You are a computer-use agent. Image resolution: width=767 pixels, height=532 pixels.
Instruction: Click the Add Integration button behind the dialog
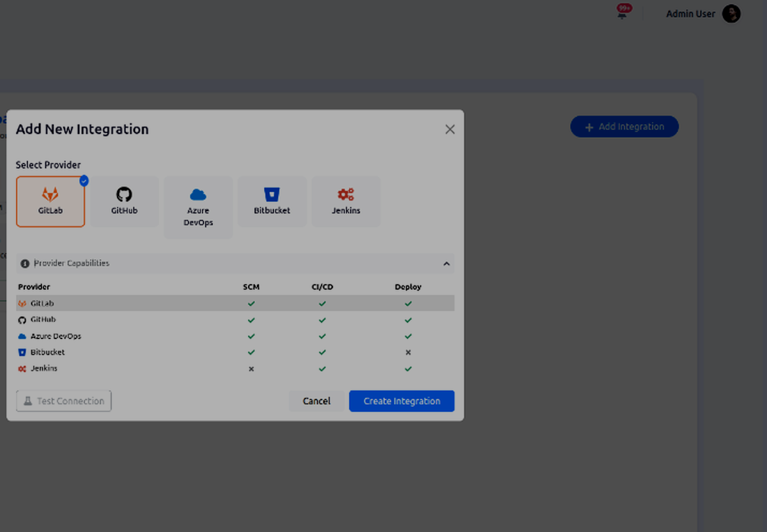coord(624,126)
